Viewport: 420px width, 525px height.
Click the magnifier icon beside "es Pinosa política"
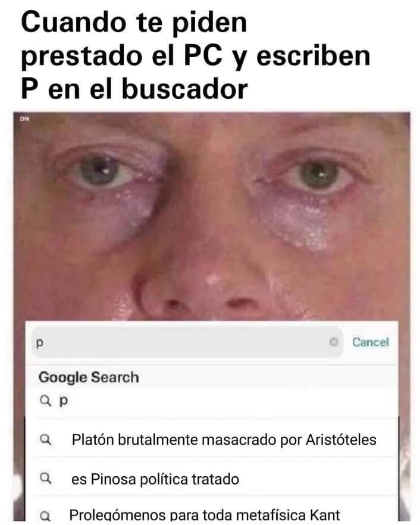(x=46, y=478)
